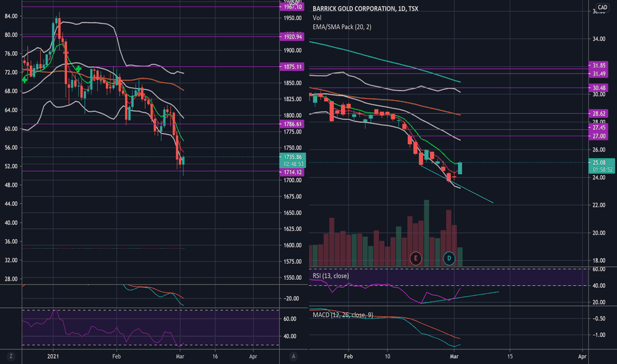Image resolution: width=617 pixels, height=364 pixels.
Task: Select the 28.62 price line label
Action: (x=598, y=113)
